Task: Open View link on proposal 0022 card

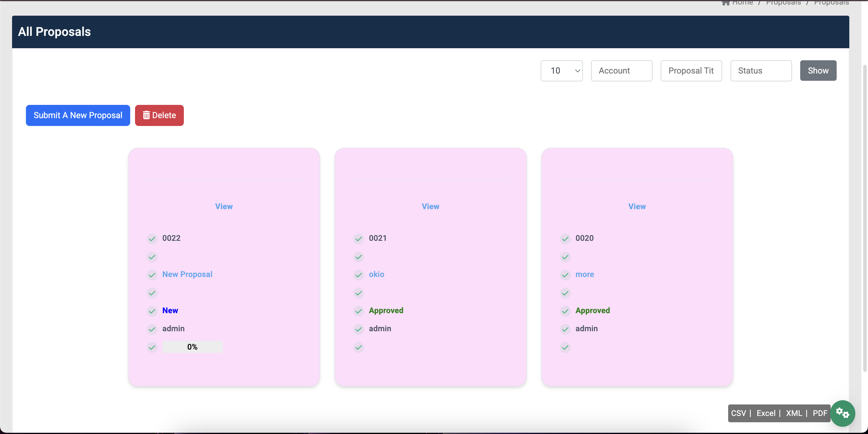Action: coord(224,206)
